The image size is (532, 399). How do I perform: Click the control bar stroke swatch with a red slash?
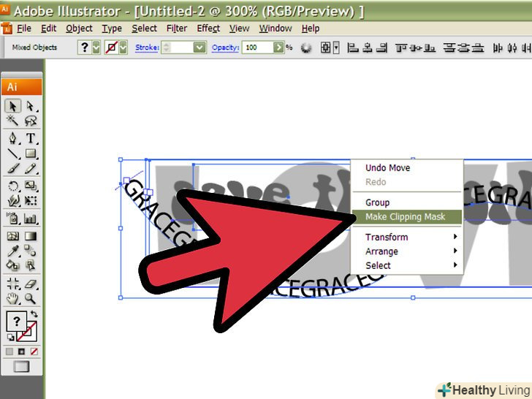click(112, 47)
